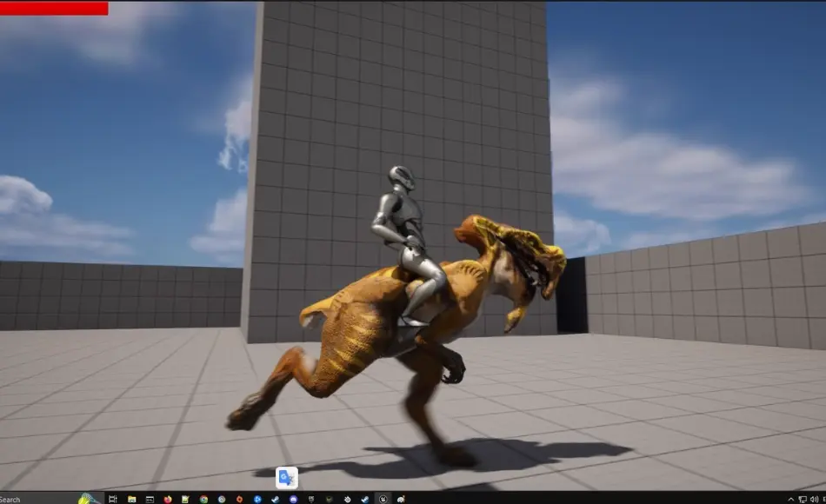Open Discord from the taskbar
This screenshot has width=826, height=504.
(x=293, y=500)
